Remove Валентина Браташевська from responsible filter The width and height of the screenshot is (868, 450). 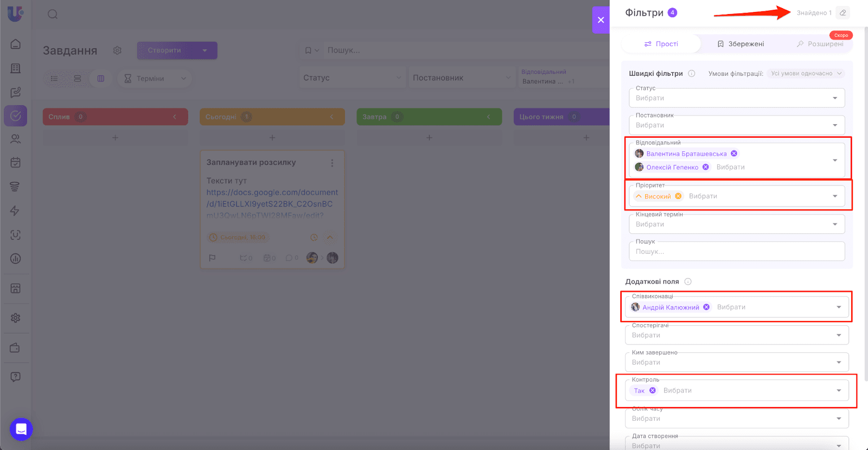tap(734, 153)
